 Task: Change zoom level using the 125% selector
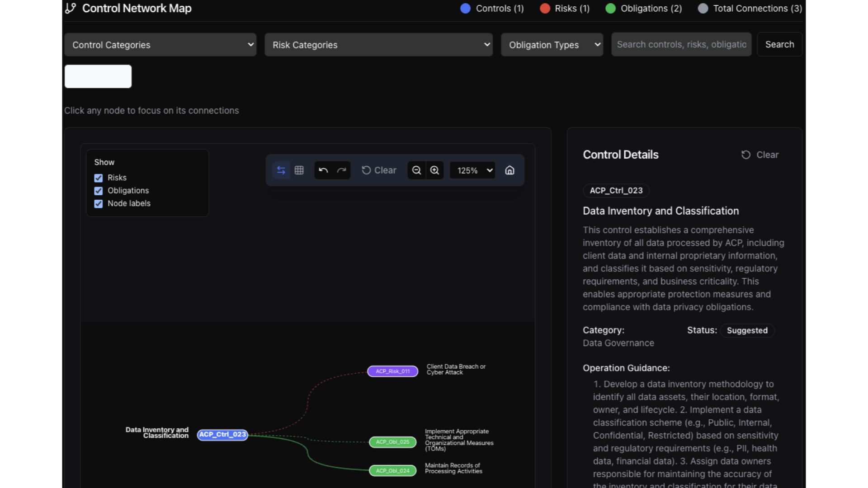[x=472, y=170]
